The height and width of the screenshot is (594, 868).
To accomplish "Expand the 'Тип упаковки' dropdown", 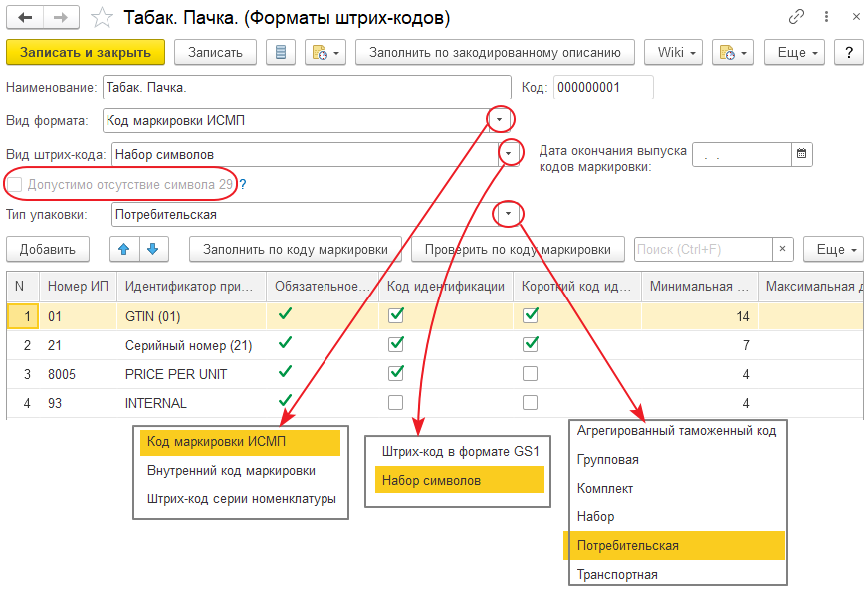I will (509, 214).
